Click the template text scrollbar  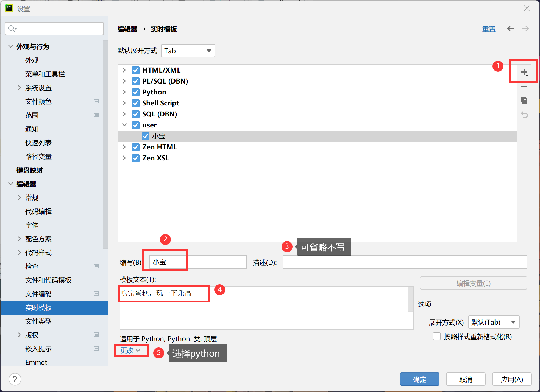click(x=410, y=299)
